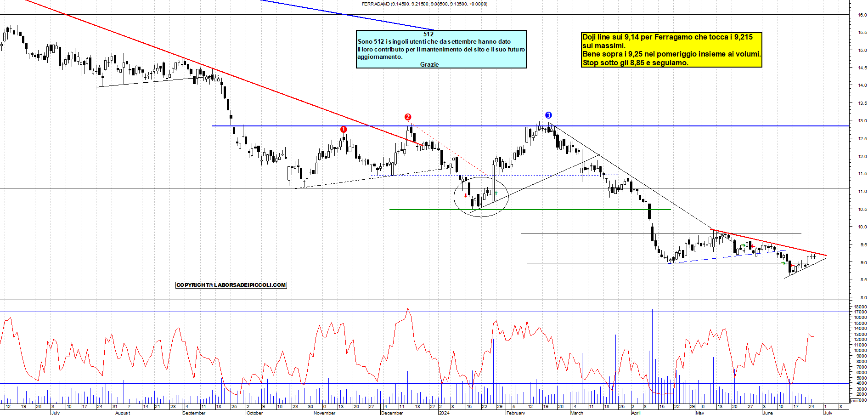The width and height of the screenshot is (868, 415).
Task: Click the word 'aggiornamento.' in the cyan box
Action: (380, 57)
